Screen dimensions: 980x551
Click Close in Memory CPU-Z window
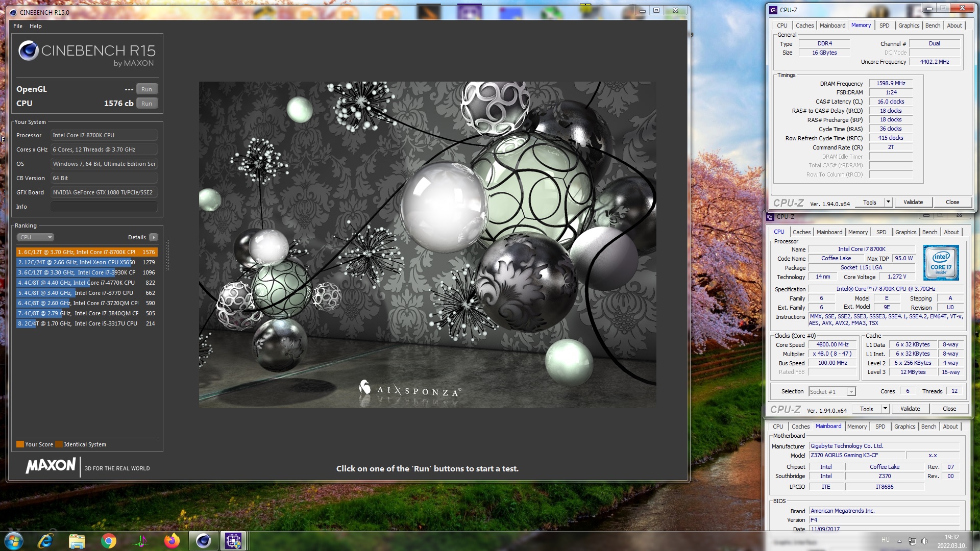click(x=952, y=202)
